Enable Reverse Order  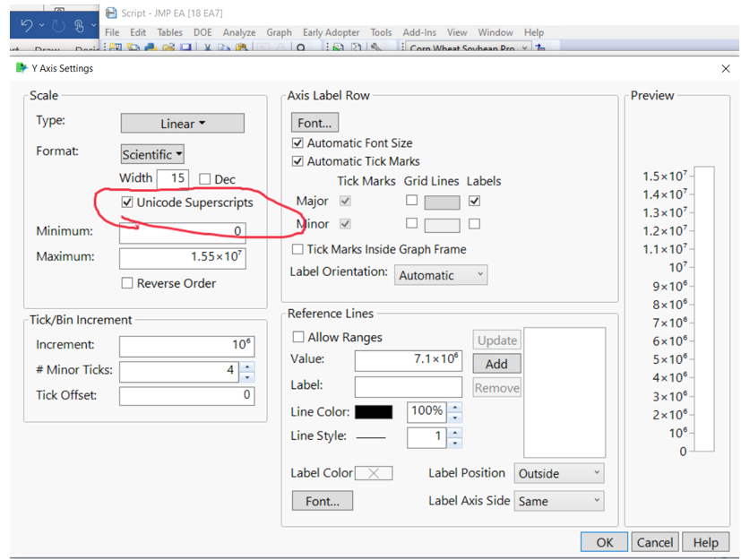point(127,283)
